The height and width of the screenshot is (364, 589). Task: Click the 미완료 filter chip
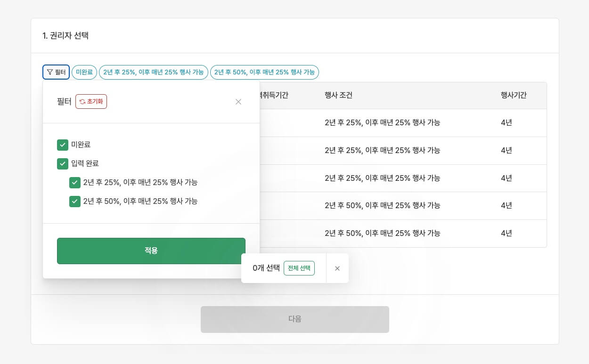pyautogui.click(x=84, y=72)
